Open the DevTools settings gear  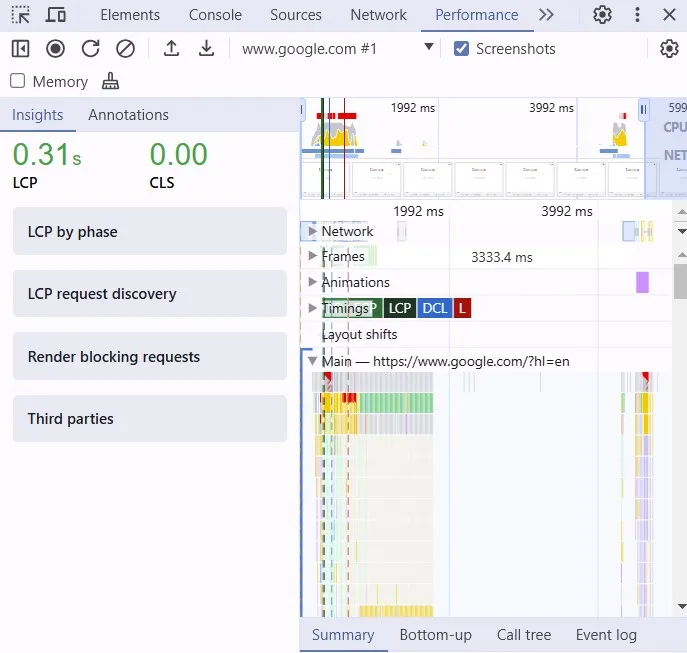(x=602, y=15)
